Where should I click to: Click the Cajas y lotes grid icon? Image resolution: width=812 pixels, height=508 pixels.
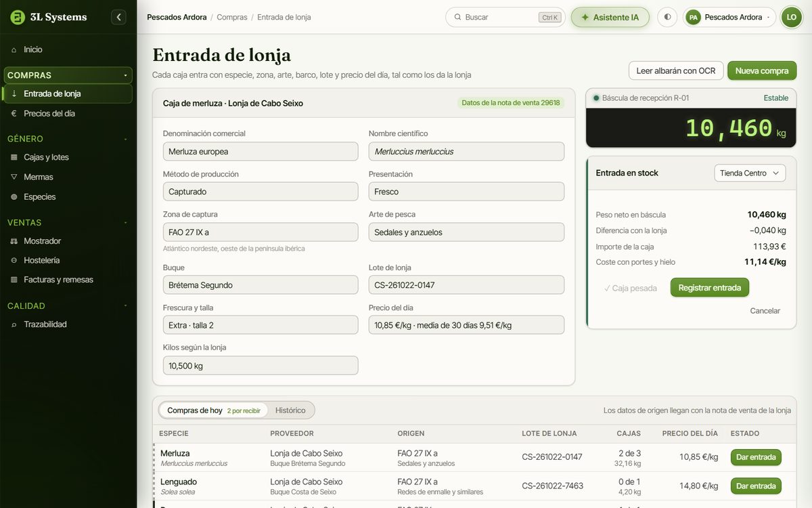[14, 157]
